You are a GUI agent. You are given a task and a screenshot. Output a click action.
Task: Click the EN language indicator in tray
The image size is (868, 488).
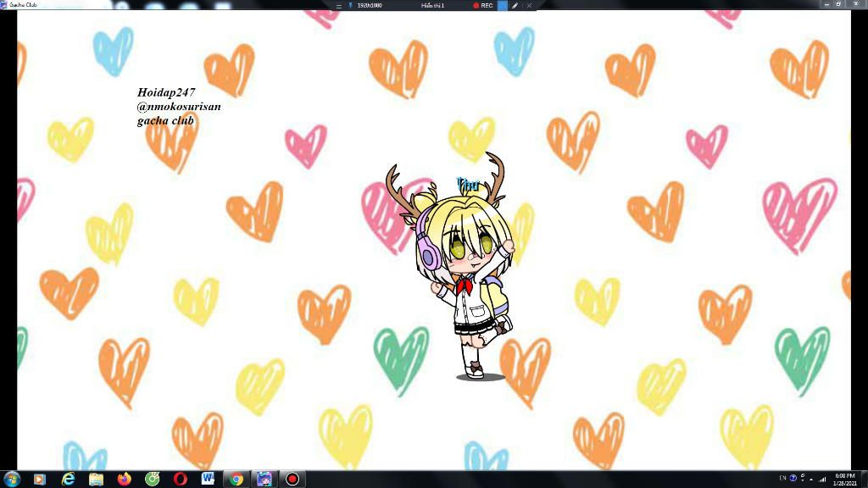(x=782, y=478)
